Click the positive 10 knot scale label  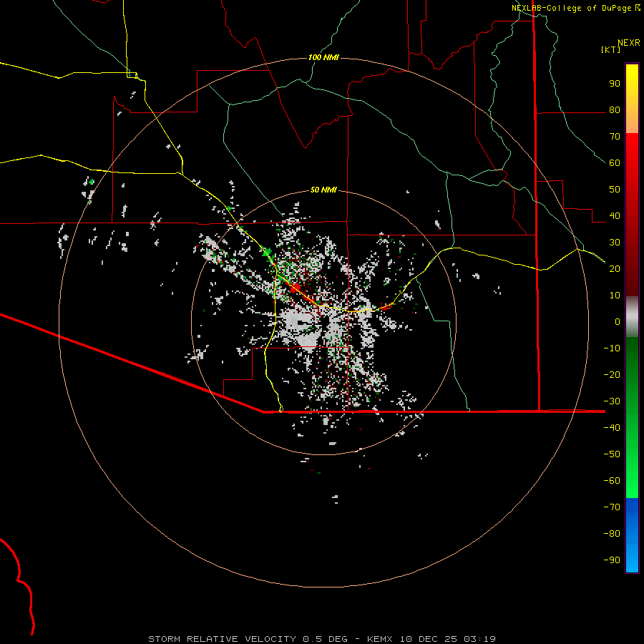tap(615, 296)
